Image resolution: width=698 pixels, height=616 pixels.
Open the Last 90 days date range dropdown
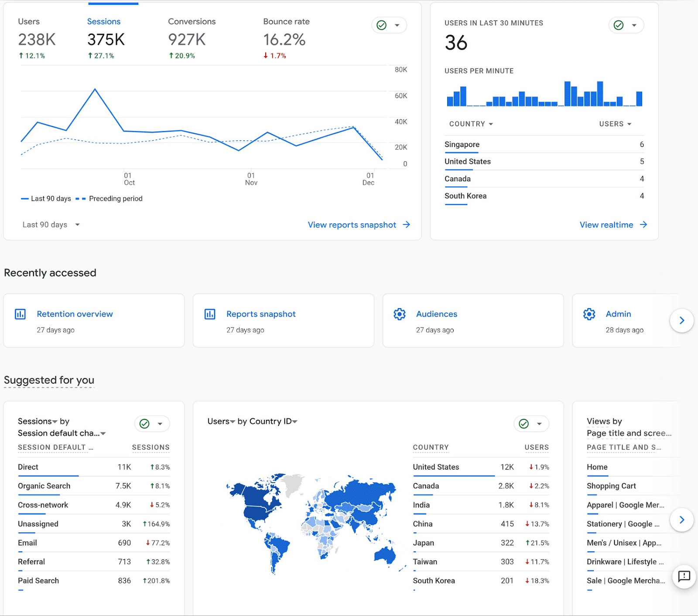[x=51, y=224]
